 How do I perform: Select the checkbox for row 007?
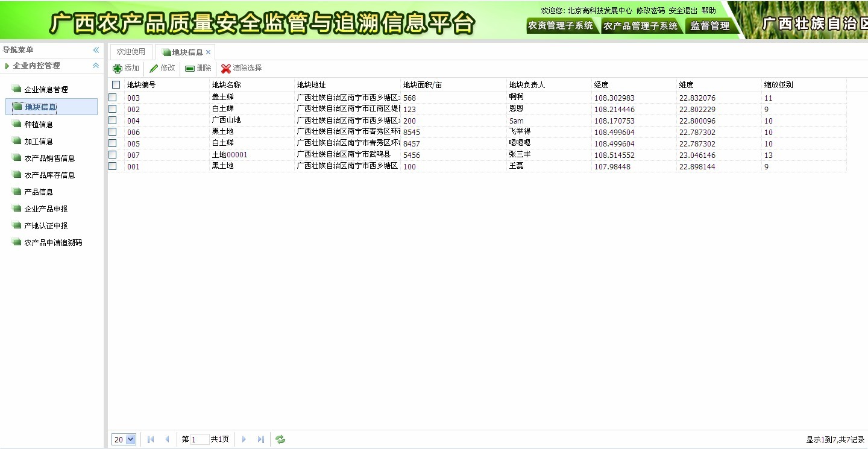[x=113, y=155]
